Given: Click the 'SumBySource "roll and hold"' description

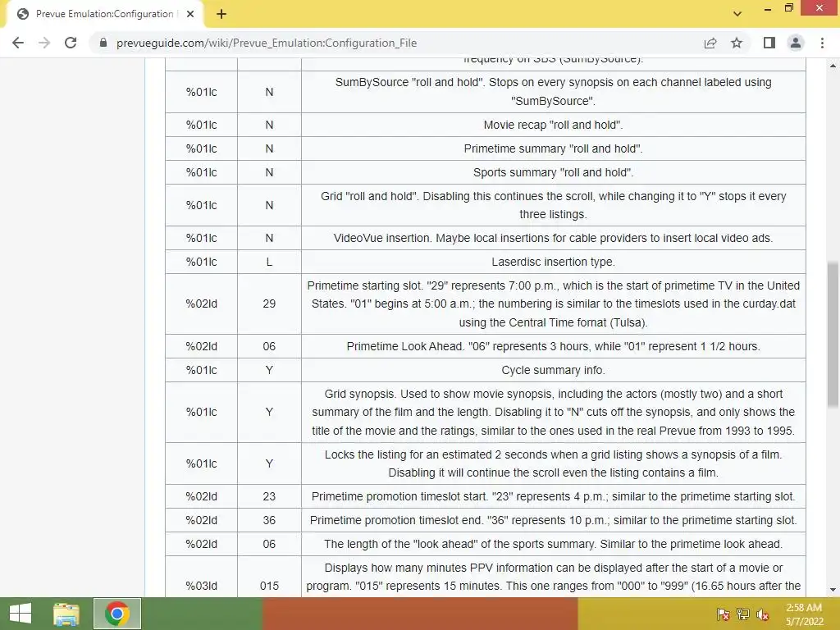Looking at the screenshot, I should (553, 92).
